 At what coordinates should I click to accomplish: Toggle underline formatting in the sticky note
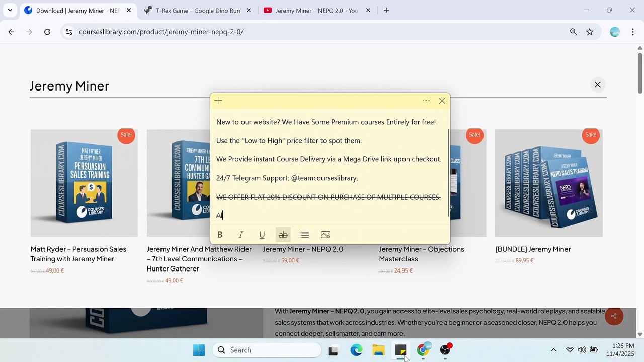[262, 235]
